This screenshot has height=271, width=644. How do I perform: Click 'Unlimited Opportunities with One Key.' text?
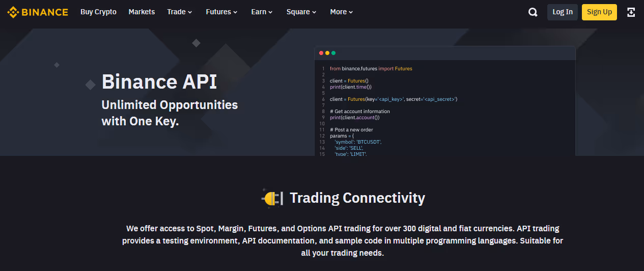170,113
